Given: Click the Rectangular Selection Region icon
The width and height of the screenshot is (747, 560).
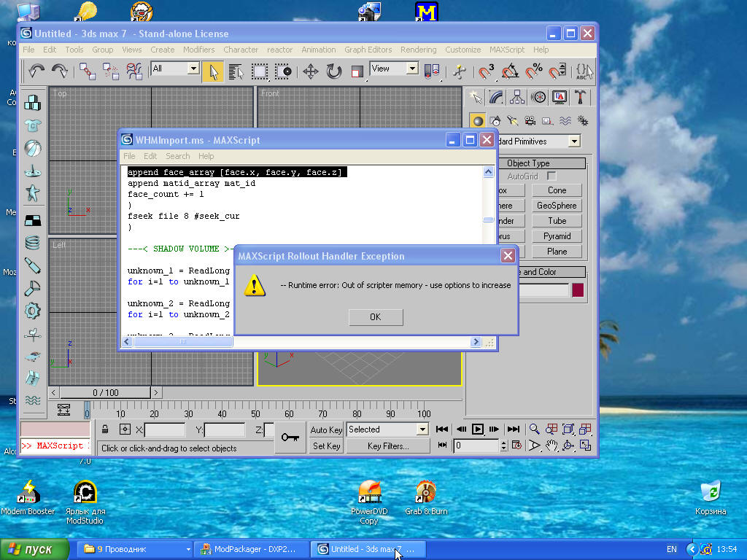Looking at the screenshot, I should pyautogui.click(x=260, y=71).
